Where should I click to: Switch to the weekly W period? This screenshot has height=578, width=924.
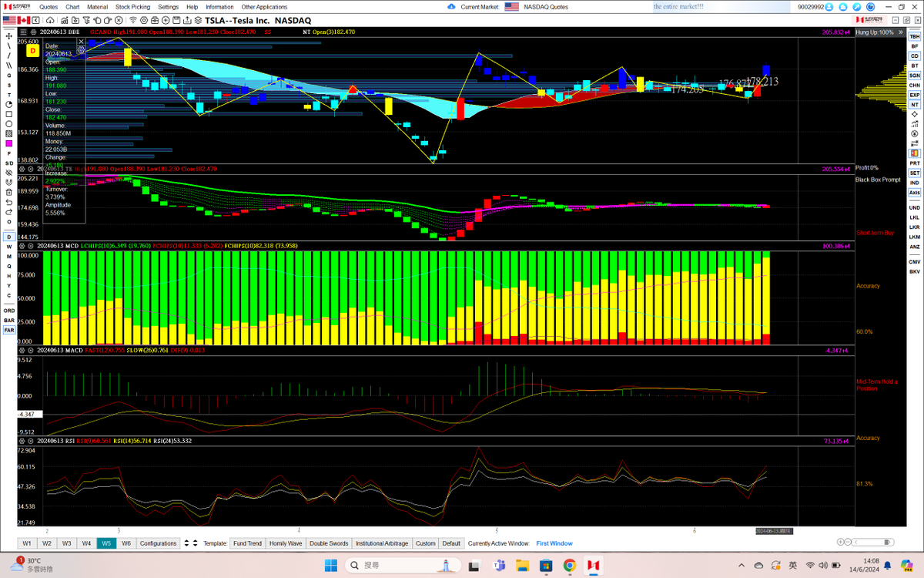click(x=9, y=246)
